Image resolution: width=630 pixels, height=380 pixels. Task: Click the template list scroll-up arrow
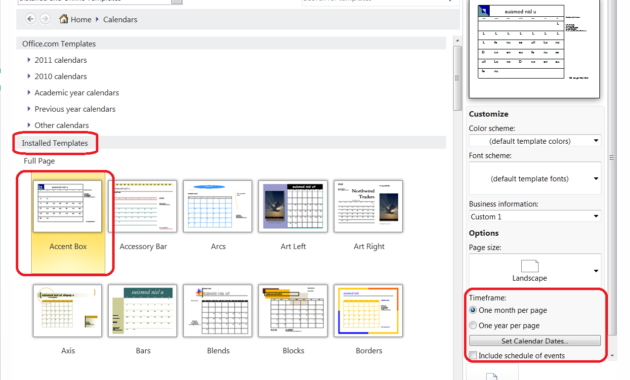457,41
